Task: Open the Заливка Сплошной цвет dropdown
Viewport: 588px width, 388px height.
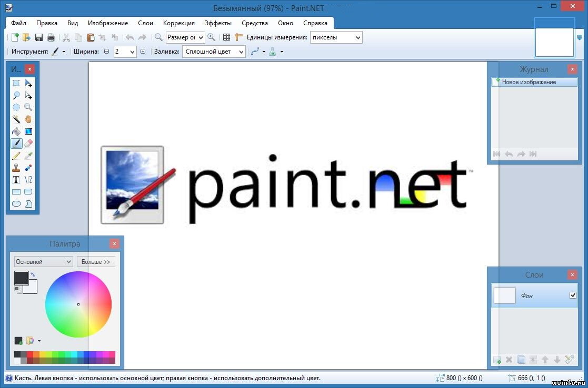Action: (x=214, y=52)
